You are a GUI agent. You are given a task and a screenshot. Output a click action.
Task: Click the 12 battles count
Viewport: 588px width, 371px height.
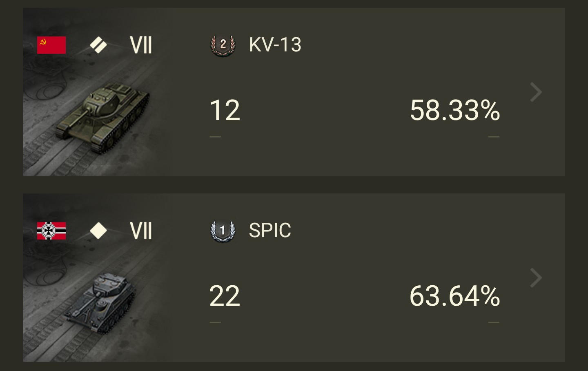point(225,110)
